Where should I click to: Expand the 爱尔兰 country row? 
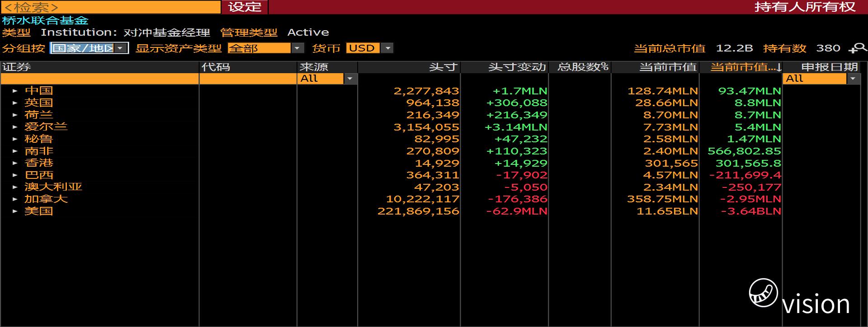coord(15,127)
